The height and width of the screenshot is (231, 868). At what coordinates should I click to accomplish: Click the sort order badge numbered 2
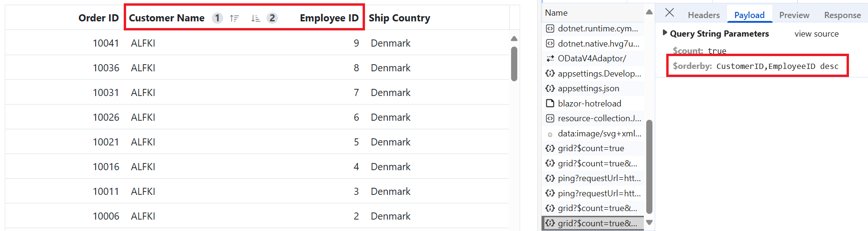(272, 18)
